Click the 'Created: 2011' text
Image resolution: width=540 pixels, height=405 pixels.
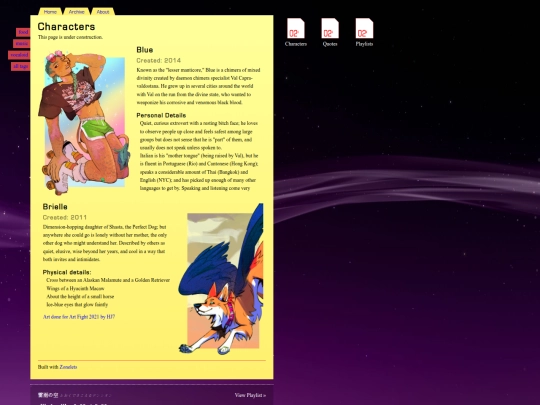coord(65,218)
